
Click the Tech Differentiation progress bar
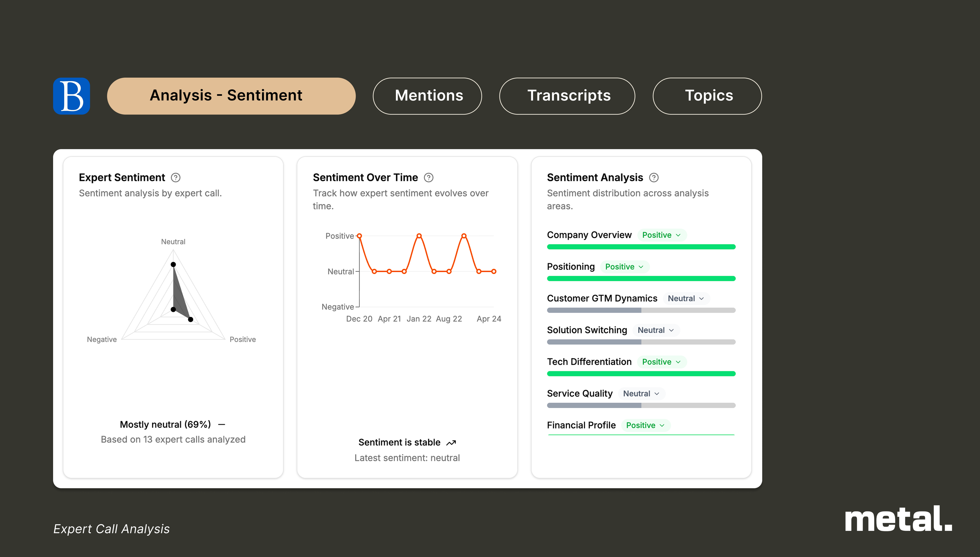[641, 374]
